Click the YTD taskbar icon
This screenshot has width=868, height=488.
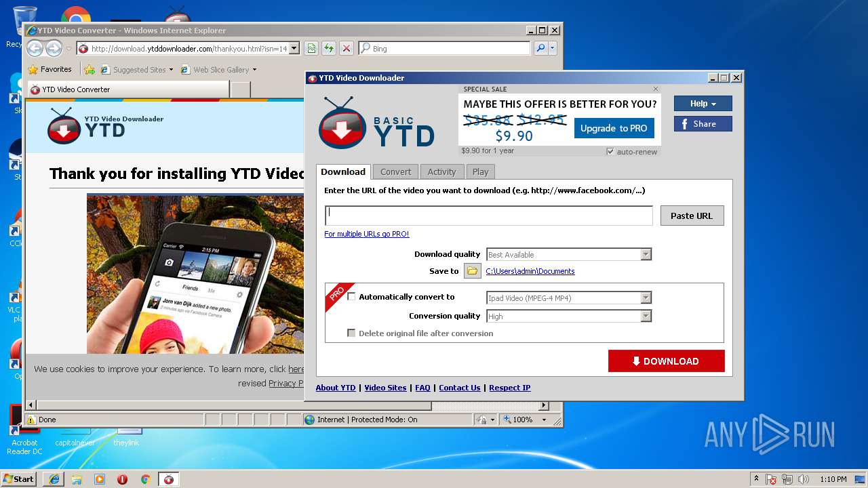pyautogui.click(x=169, y=479)
